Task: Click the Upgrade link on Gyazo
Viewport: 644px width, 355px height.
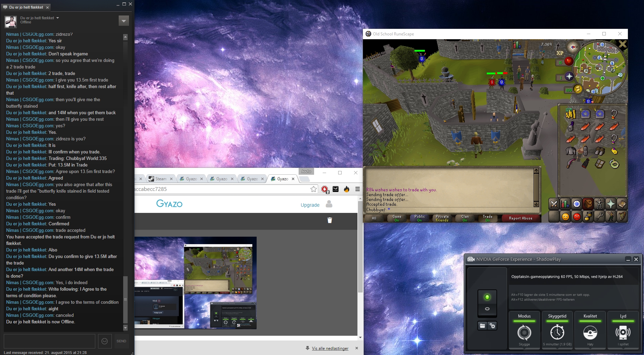Action: click(310, 205)
